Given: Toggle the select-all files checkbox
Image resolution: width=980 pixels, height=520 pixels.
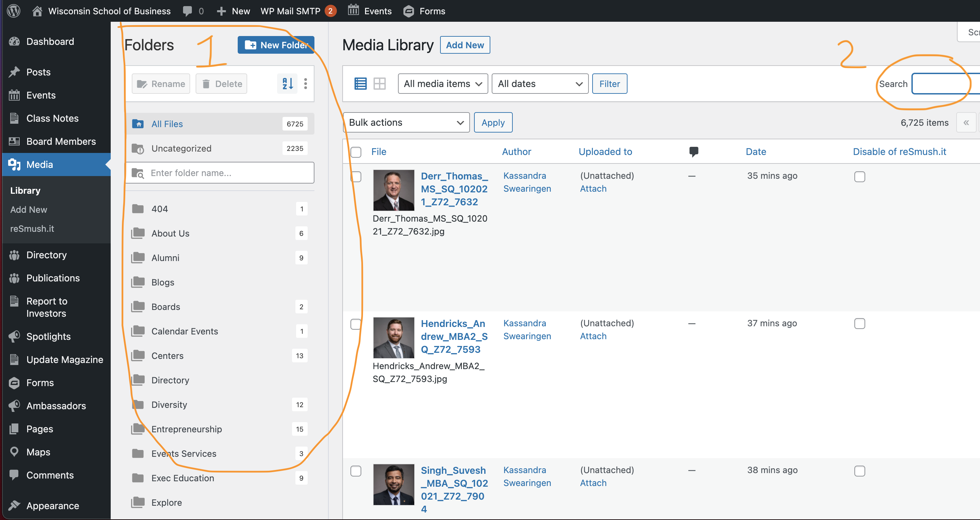Looking at the screenshot, I should [356, 152].
